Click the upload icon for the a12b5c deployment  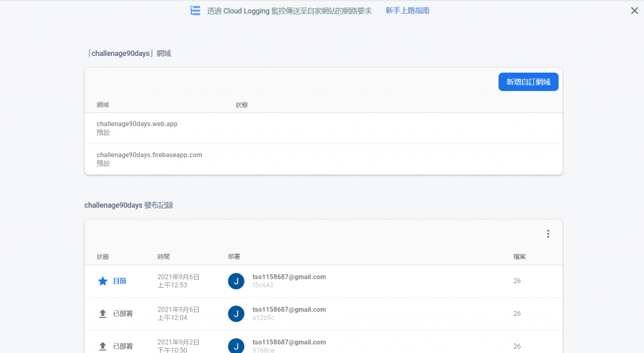tap(103, 313)
